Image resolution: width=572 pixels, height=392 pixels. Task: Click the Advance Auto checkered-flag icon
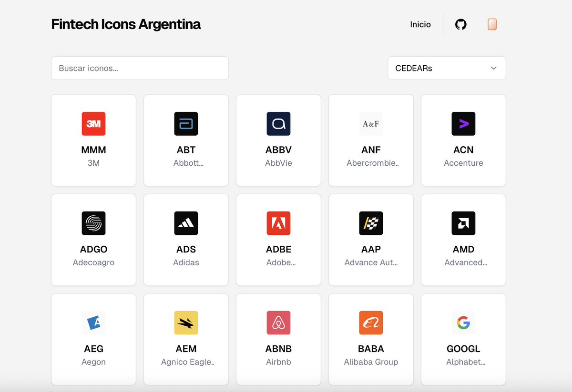[x=371, y=223]
